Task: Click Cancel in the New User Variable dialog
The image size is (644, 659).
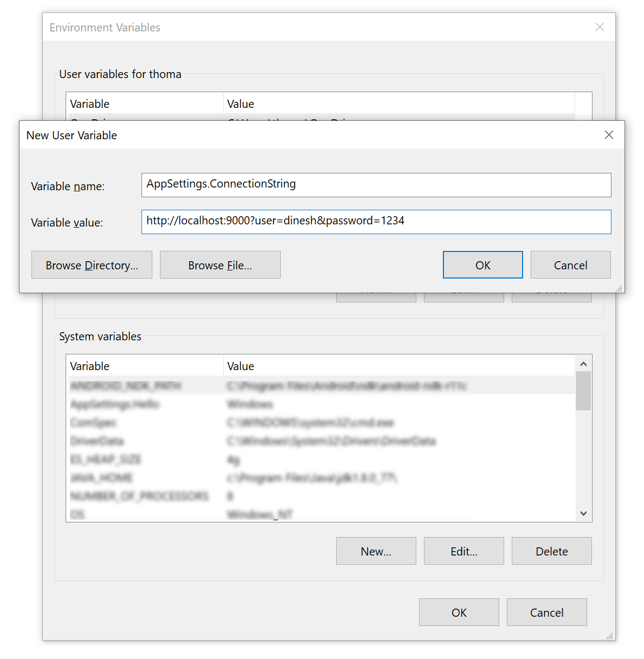Action: pyautogui.click(x=570, y=264)
